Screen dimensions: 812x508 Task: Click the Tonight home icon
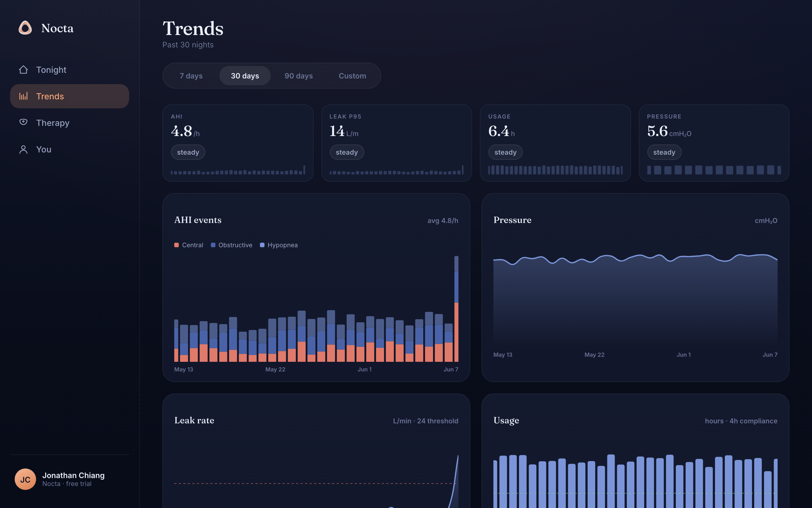[x=23, y=69]
